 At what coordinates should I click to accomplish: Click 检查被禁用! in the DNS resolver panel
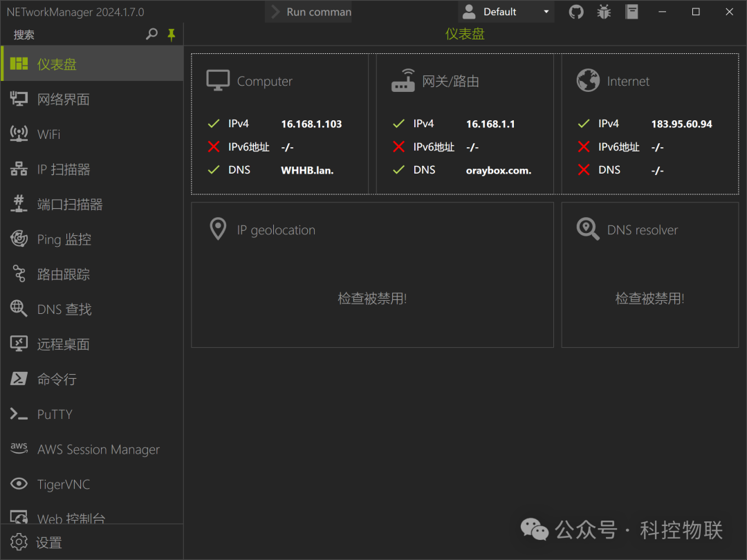click(649, 299)
